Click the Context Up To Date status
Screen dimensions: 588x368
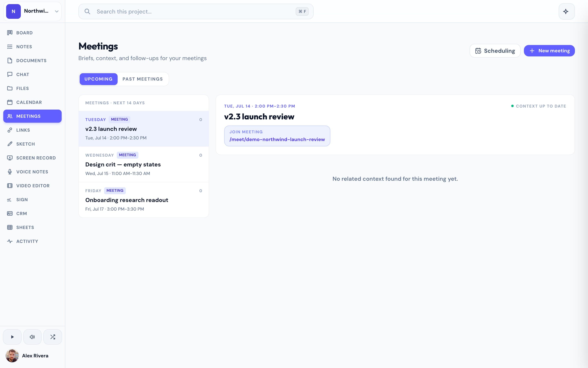tap(538, 106)
